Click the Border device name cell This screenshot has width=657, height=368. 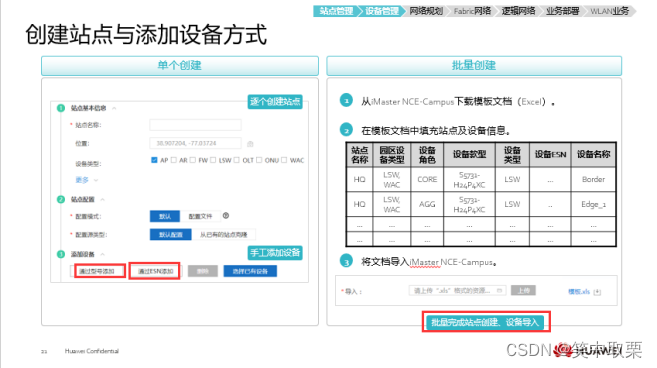[593, 179]
